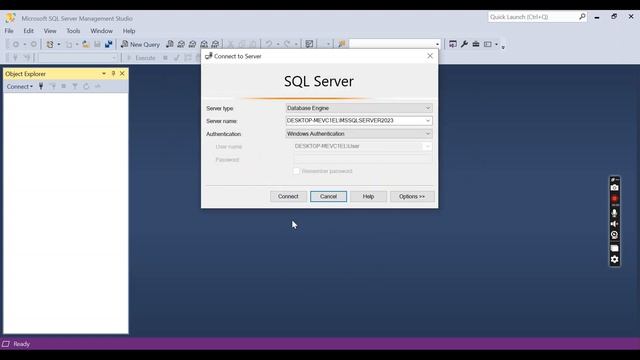Viewport: 640px width, 360px height.
Task: Click the Filter icon in Object Explorer
Action: pyautogui.click(x=75, y=86)
